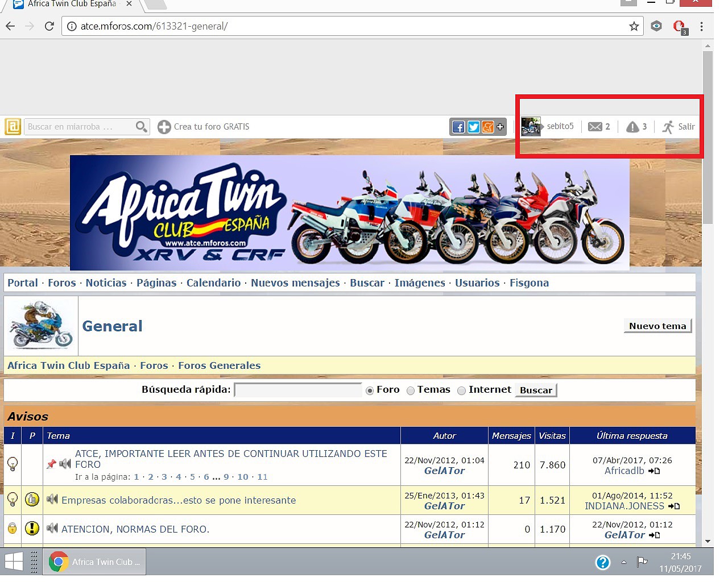Open the Imágenes navigation link
The height and width of the screenshot is (582, 728).
[420, 283]
